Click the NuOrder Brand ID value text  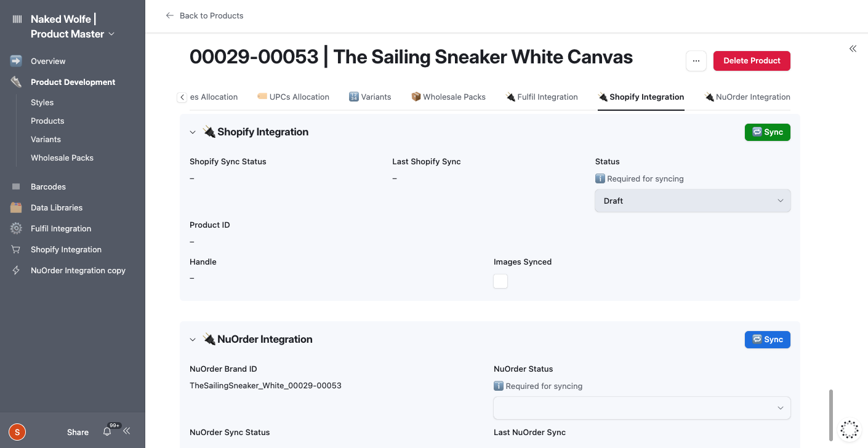265,386
